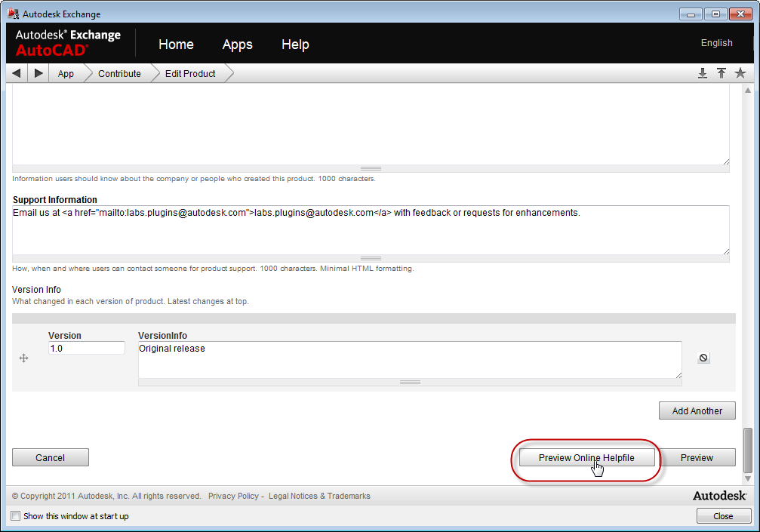This screenshot has height=532, width=760.
Task: Click the upload arrow icon
Action: pos(722,73)
